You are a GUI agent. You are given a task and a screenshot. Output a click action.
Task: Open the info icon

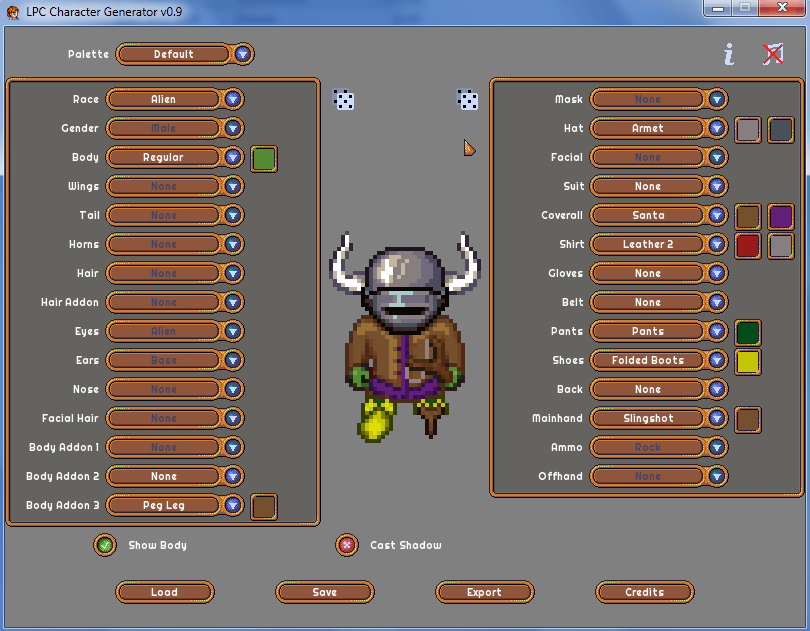[728, 54]
